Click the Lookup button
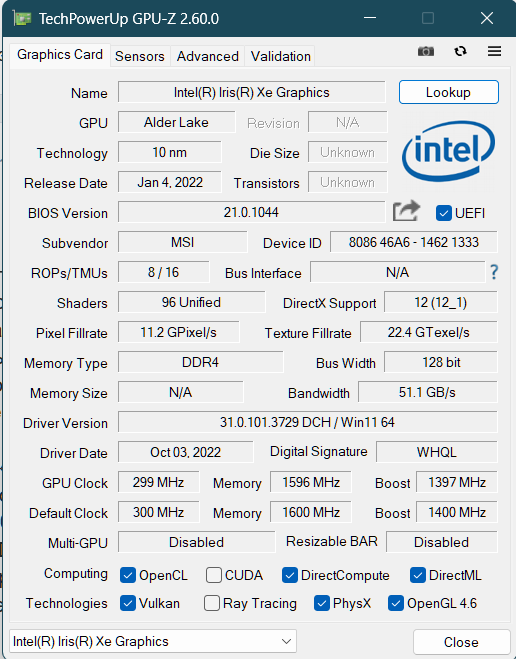516x659 pixels. (x=449, y=92)
